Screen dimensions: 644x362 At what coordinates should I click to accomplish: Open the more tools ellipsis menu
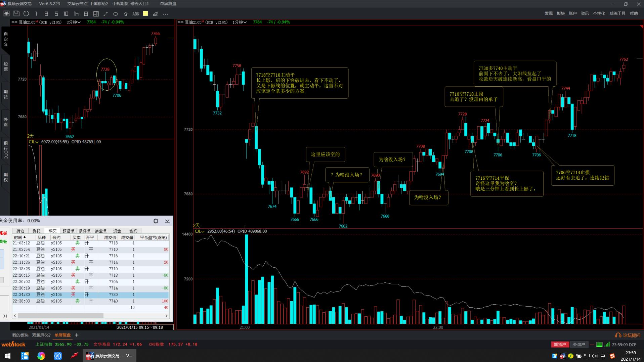pos(166,14)
